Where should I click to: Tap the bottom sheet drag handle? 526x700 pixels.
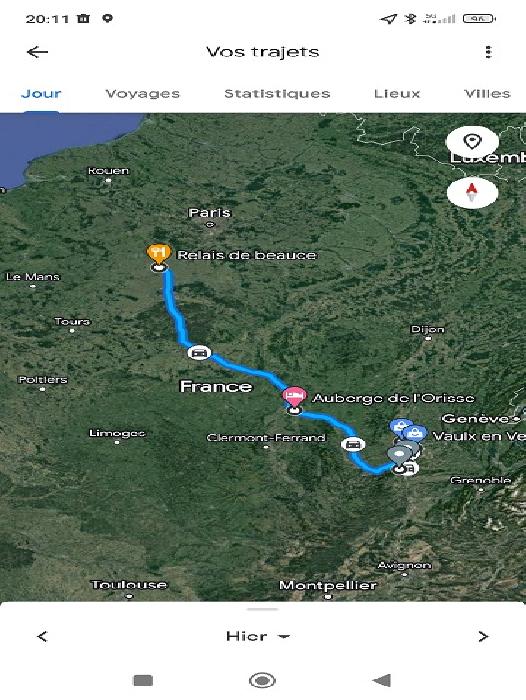point(263,609)
